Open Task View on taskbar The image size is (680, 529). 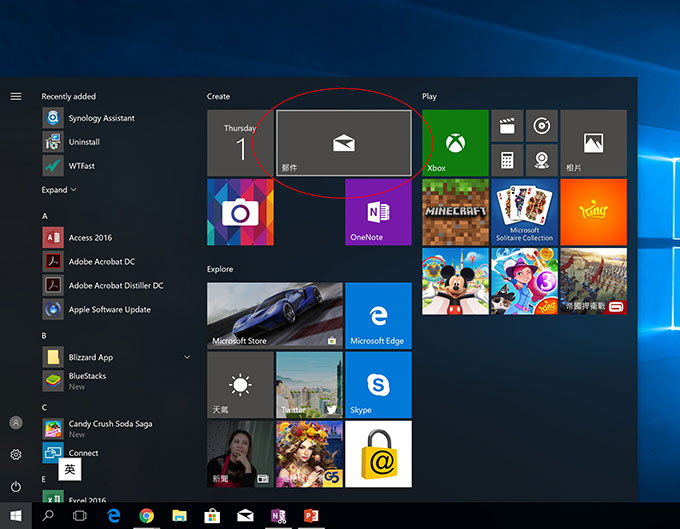click(80, 516)
